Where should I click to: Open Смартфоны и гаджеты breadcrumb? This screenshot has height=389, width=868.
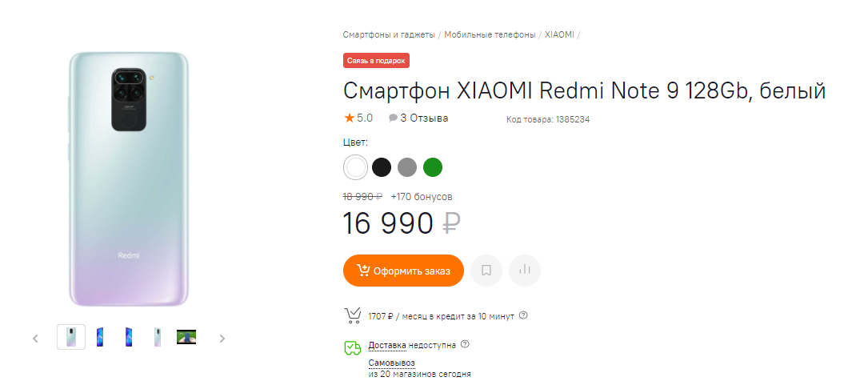pyautogui.click(x=389, y=34)
